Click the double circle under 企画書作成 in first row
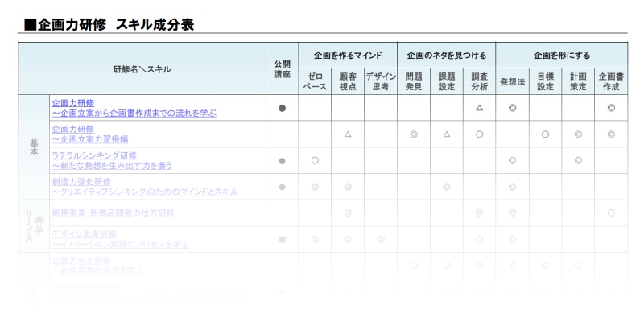The width and height of the screenshot is (644, 318). (611, 108)
